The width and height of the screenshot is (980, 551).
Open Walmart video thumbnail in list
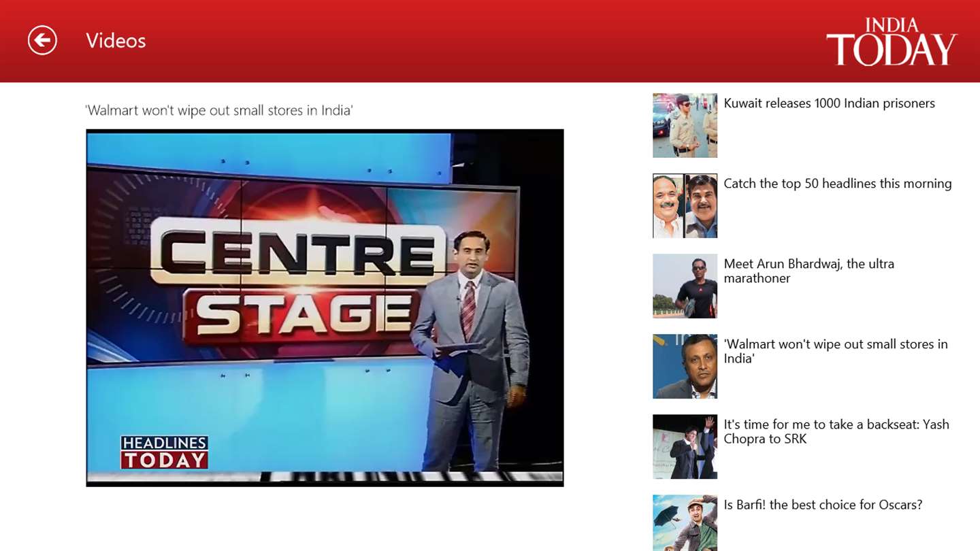click(685, 366)
